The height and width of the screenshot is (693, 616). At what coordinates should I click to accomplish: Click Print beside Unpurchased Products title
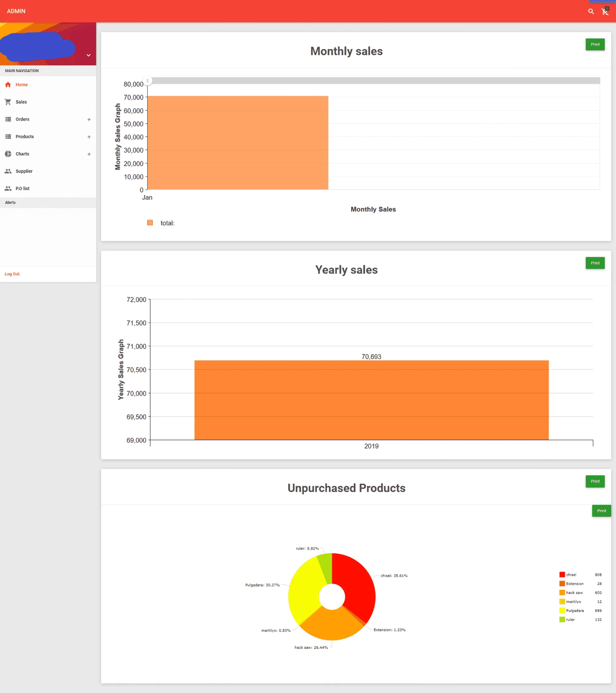pyautogui.click(x=595, y=481)
